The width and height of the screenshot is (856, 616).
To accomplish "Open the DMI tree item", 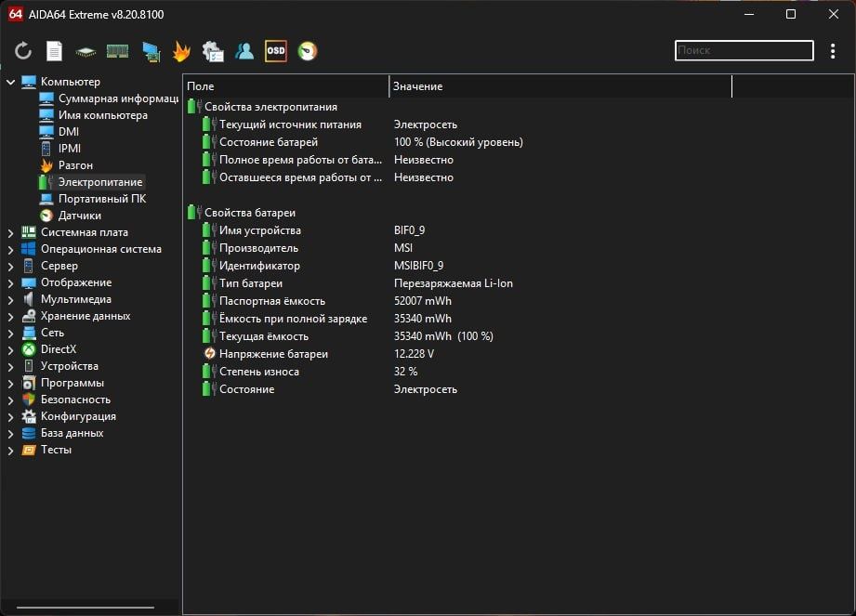I will click(68, 132).
